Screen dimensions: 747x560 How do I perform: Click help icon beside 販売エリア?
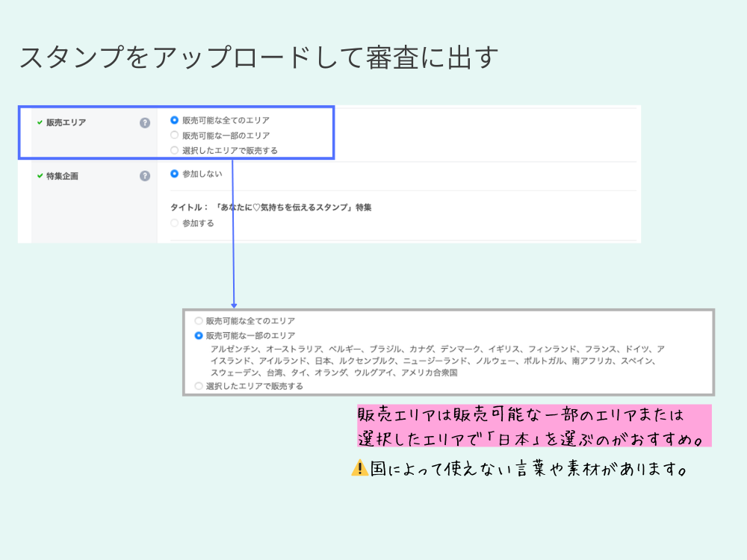(145, 122)
